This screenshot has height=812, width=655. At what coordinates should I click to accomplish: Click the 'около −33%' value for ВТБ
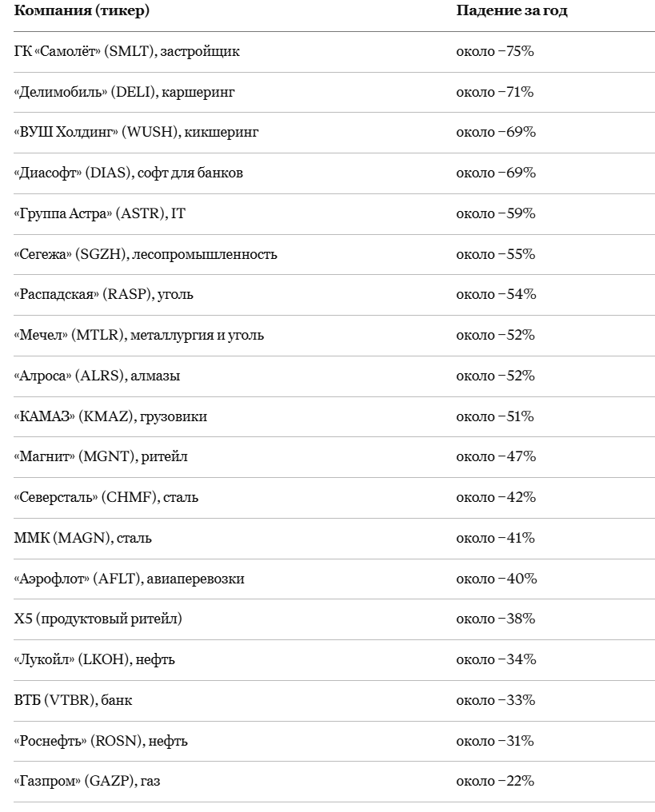tap(495, 701)
